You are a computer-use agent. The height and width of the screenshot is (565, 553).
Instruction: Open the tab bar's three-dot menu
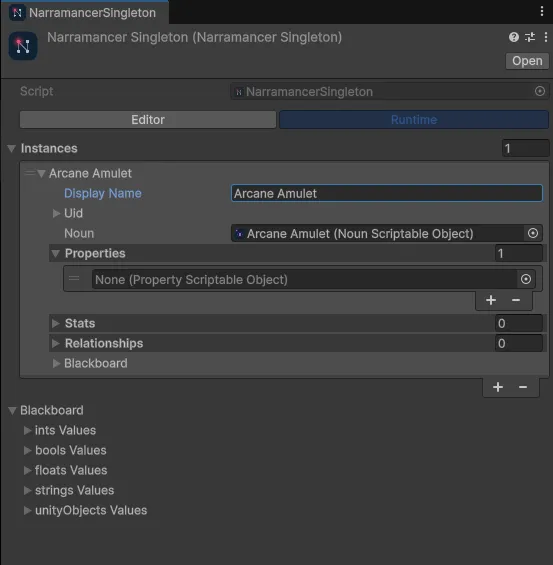[542, 11]
